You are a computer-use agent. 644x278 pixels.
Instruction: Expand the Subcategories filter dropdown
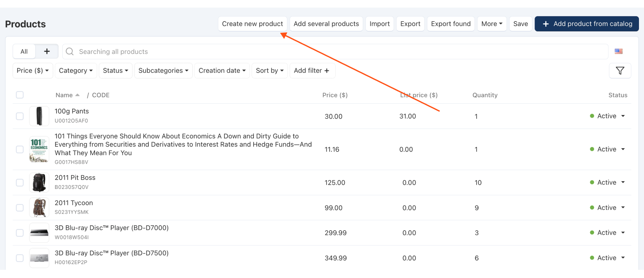pos(163,70)
